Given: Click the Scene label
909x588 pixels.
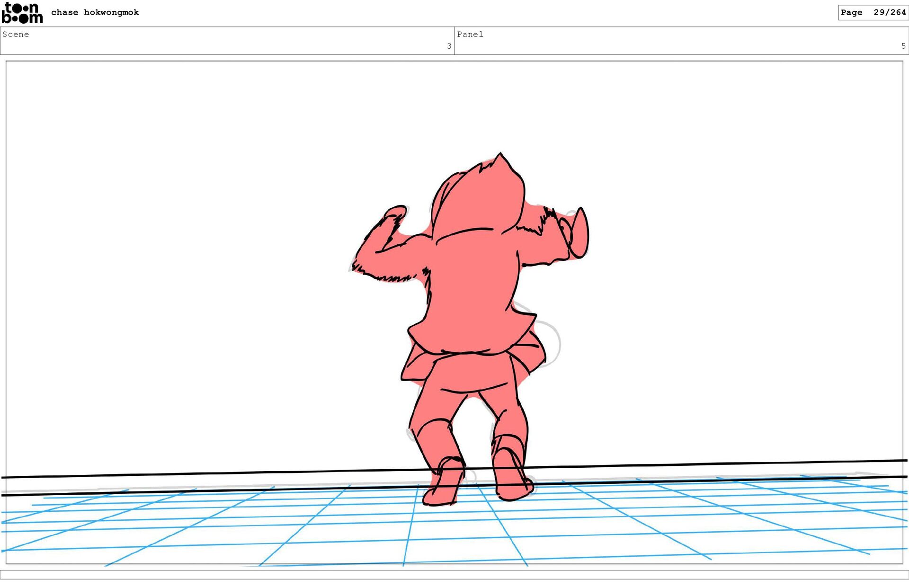Looking at the screenshot, I should (16, 34).
